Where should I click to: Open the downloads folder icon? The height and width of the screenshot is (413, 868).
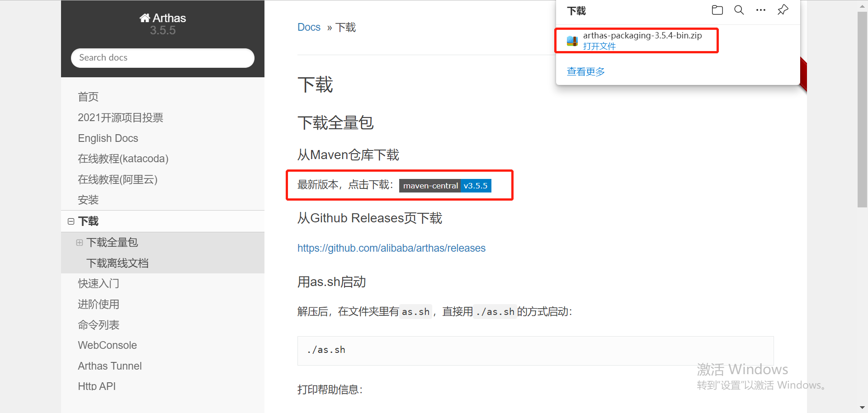coord(717,10)
